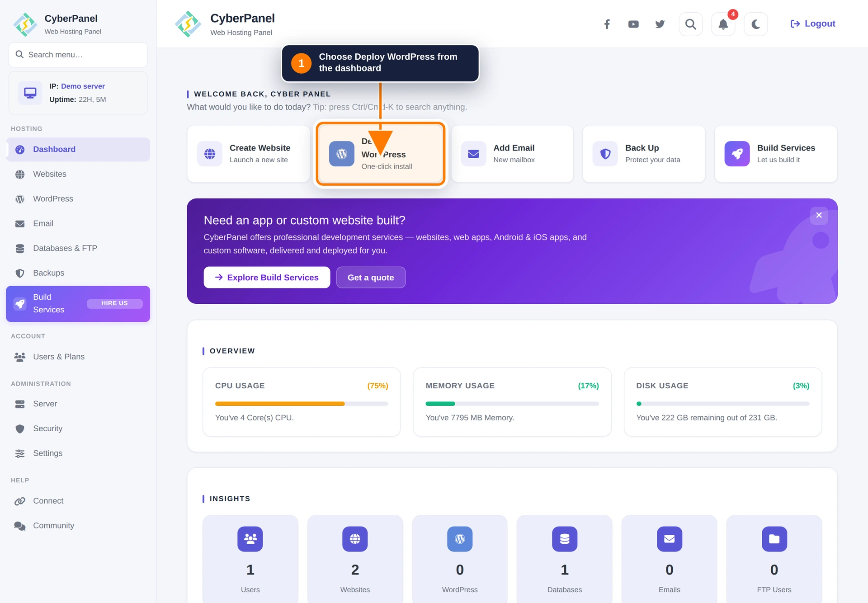Open the YouTube icon link in header
This screenshot has width=868, height=603.
click(x=633, y=24)
